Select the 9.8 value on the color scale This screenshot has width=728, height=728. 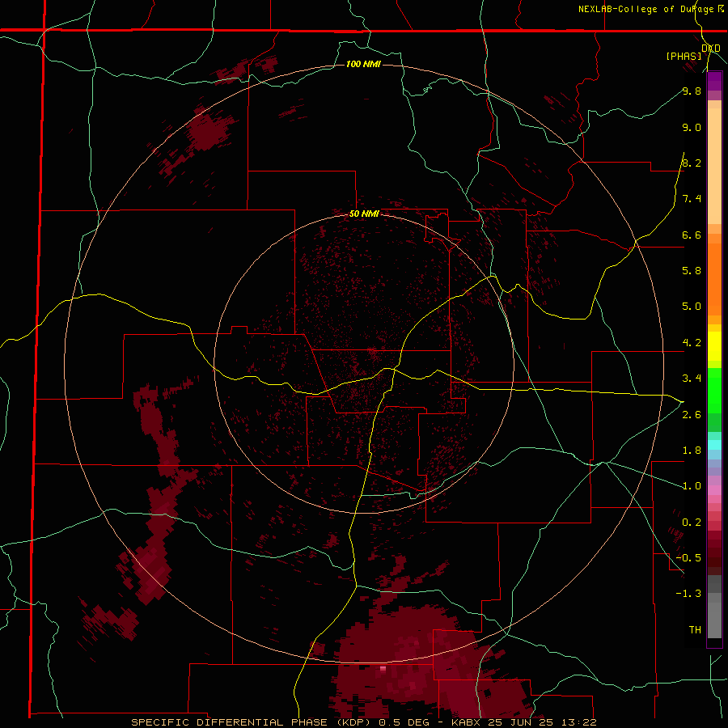click(x=692, y=91)
